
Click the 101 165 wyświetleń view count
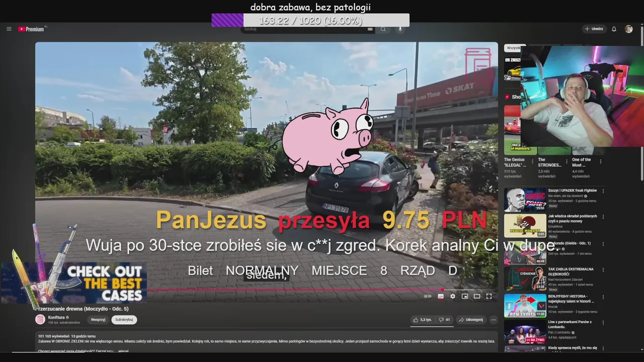tap(53, 336)
